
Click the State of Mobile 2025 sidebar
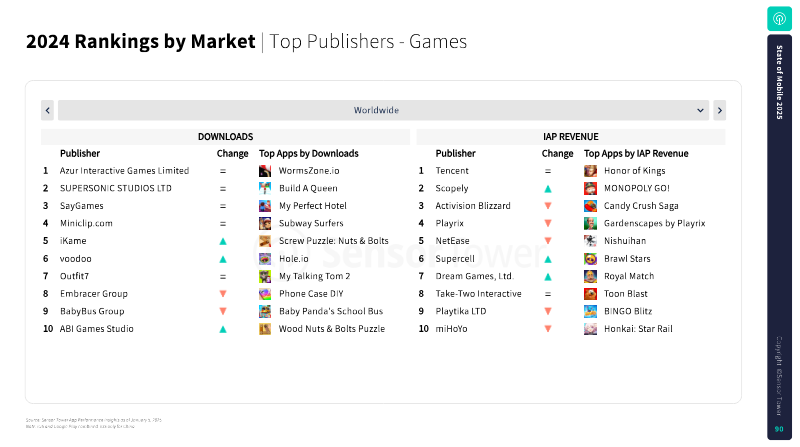pyautogui.click(x=779, y=237)
